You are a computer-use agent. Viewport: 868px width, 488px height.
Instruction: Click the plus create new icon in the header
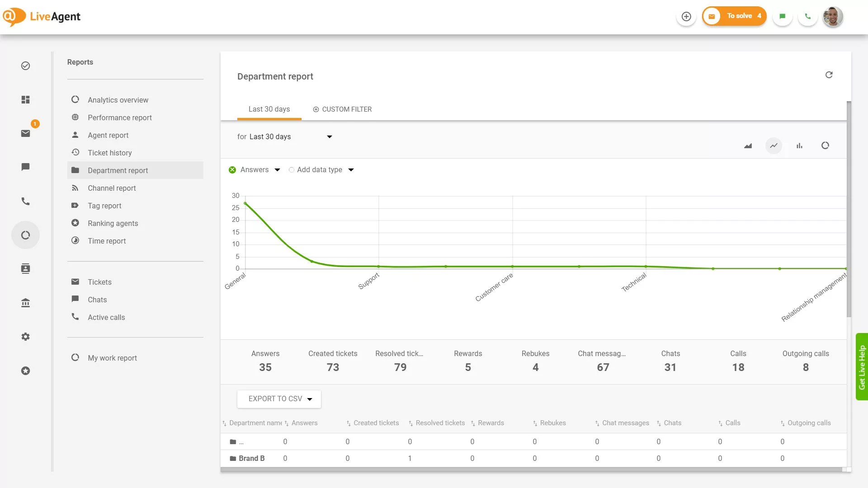[x=686, y=17]
